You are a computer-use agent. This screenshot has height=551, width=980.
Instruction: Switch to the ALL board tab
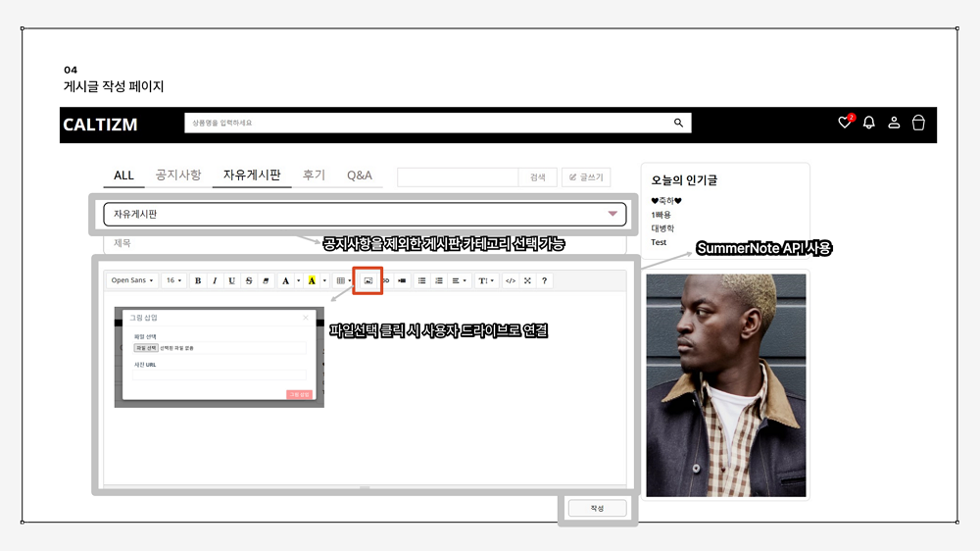tap(123, 175)
